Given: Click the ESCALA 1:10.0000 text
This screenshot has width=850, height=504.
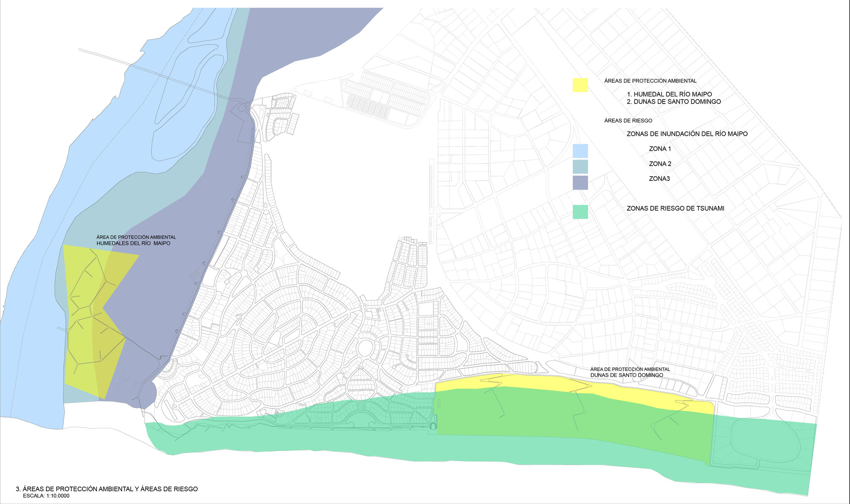Looking at the screenshot, I should (x=46, y=496).
